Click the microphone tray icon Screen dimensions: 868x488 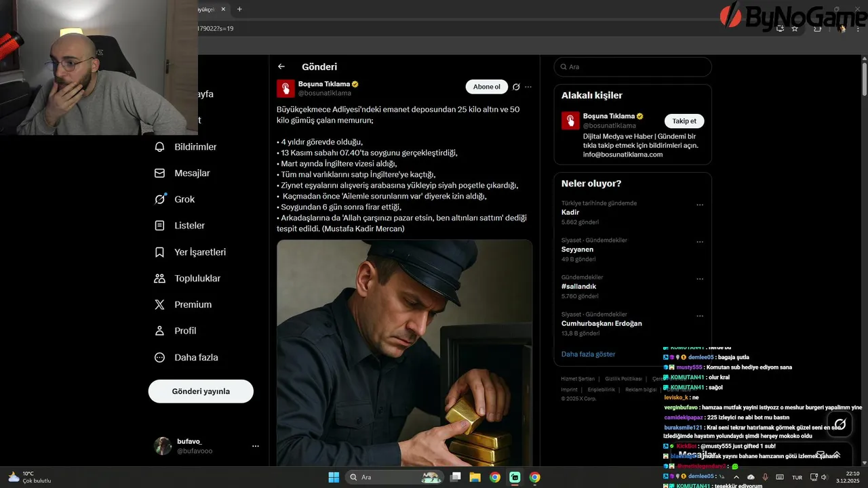[765, 477]
